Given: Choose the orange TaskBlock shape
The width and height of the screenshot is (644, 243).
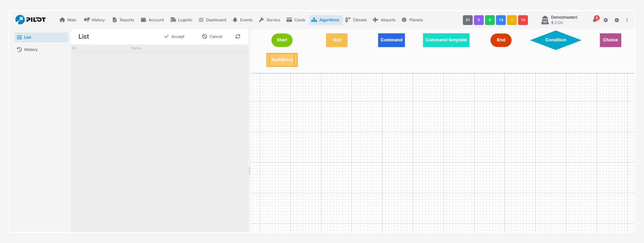Looking at the screenshot, I should (x=282, y=60).
